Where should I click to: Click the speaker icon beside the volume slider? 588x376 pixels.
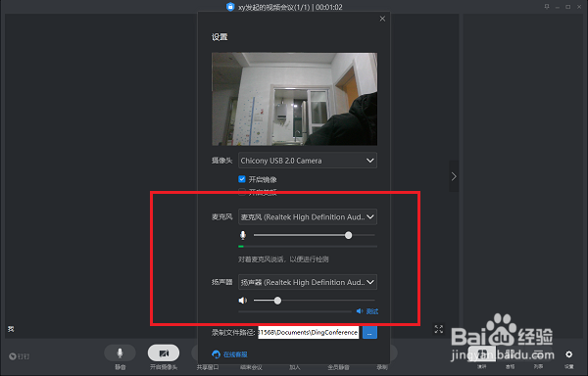243,301
